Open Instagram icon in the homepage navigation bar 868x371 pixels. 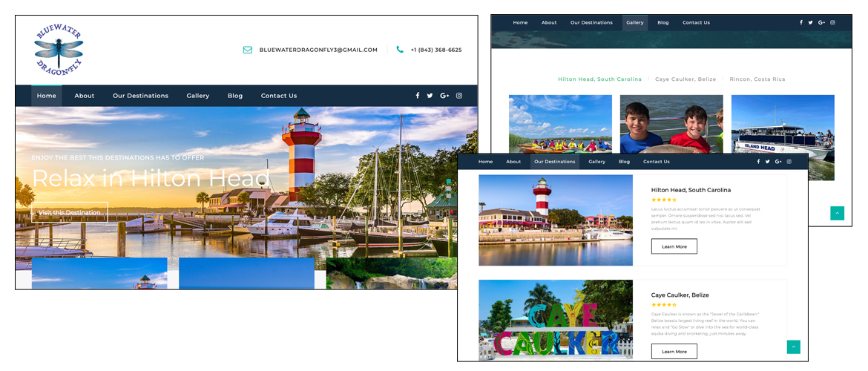[459, 96]
